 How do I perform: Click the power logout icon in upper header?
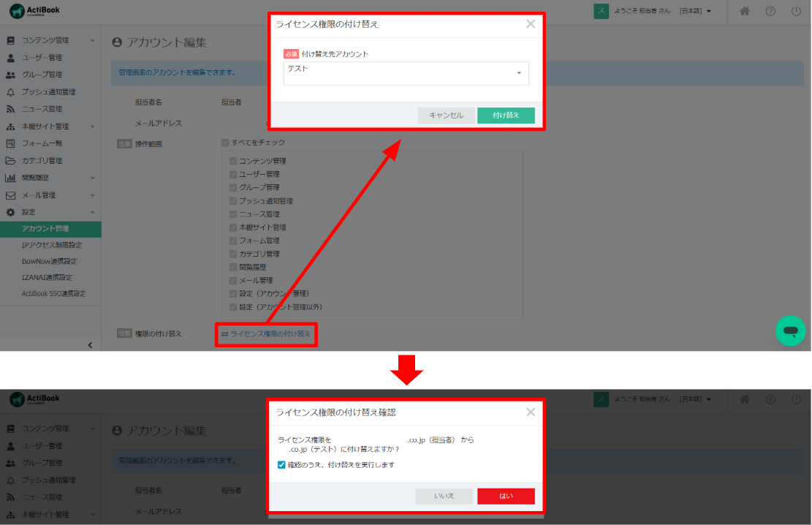tap(796, 11)
